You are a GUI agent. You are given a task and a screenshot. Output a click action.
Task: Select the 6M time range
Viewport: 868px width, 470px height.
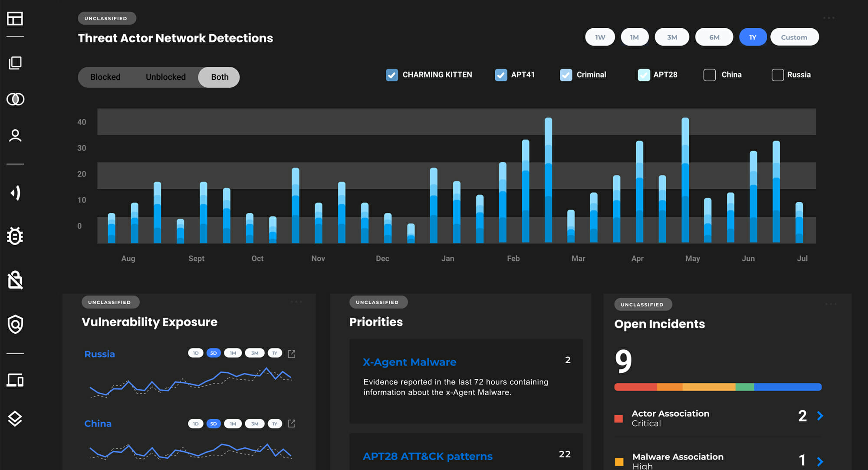714,37
